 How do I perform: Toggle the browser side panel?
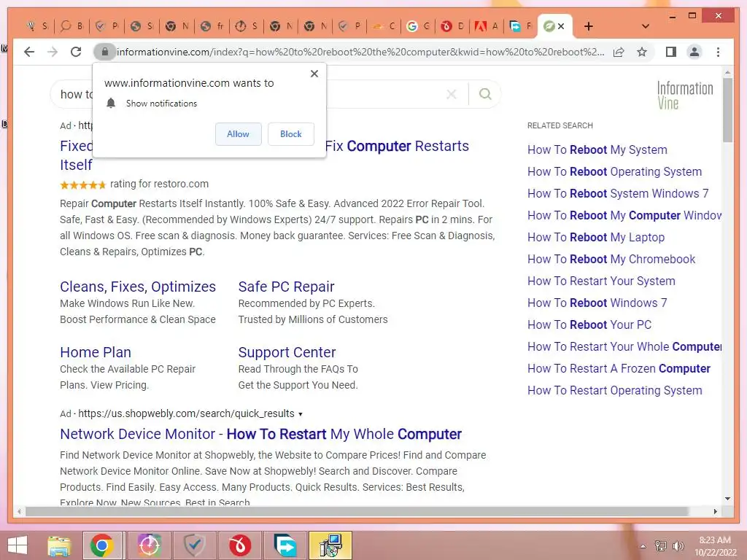671,52
